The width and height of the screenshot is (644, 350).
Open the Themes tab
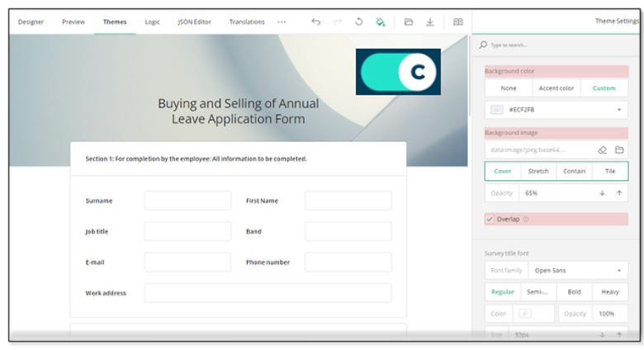(x=115, y=21)
